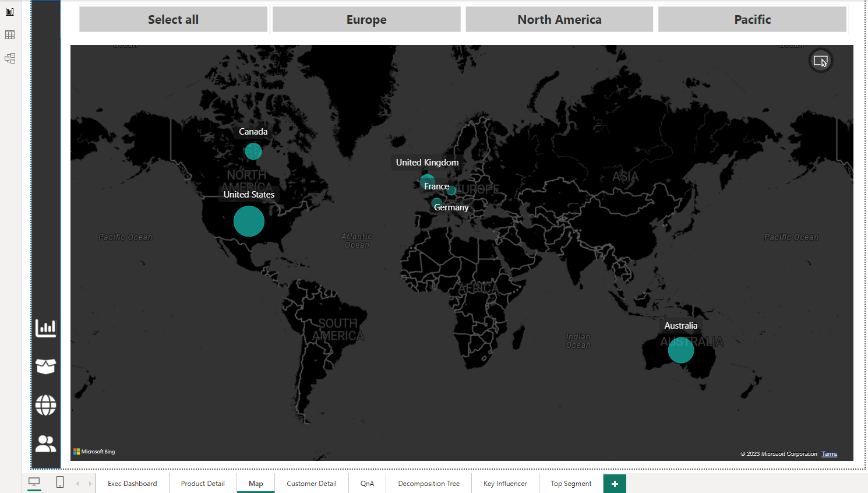Filter by North America region

pyautogui.click(x=559, y=19)
